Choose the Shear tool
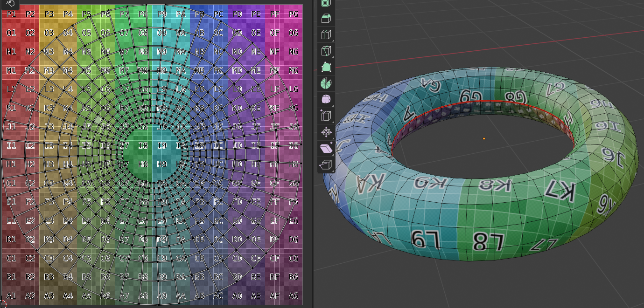 326,148
